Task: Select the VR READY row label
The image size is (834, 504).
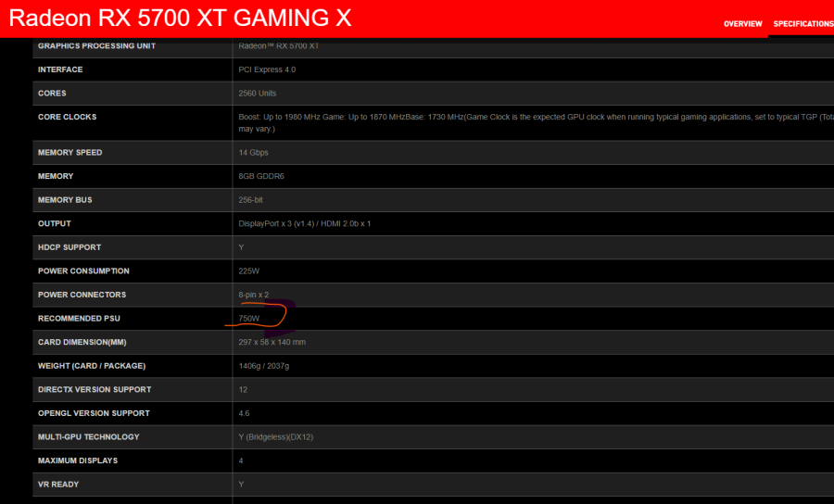Action: point(58,485)
